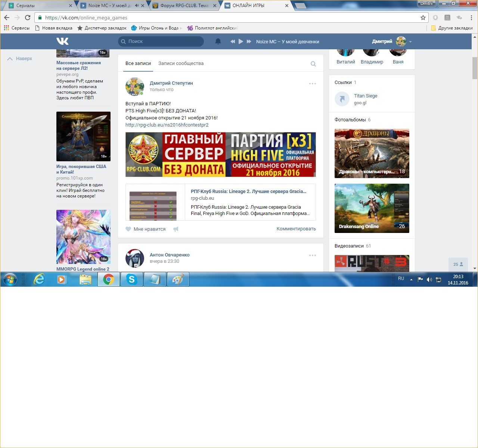Open the Фотоальбомы section header

coord(353,120)
